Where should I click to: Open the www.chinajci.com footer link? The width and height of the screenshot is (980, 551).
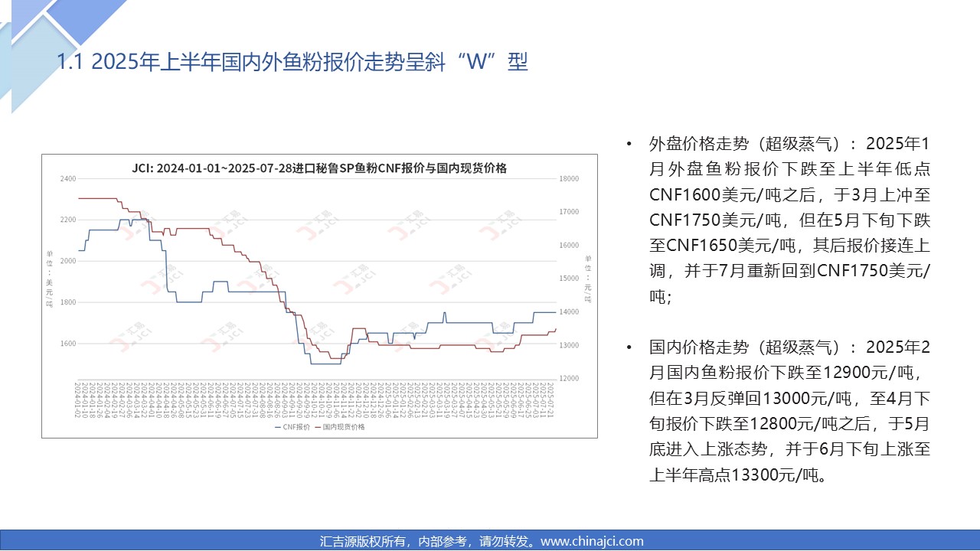[592, 541]
